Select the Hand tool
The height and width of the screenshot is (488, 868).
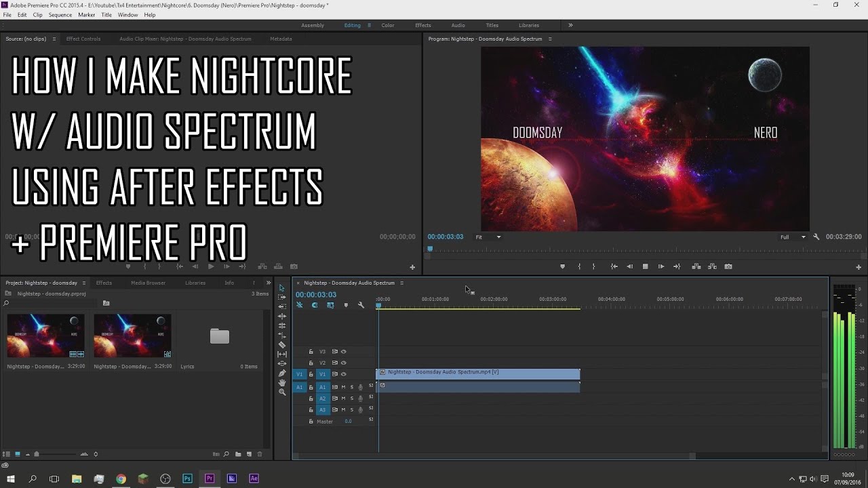[x=282, y=382]
